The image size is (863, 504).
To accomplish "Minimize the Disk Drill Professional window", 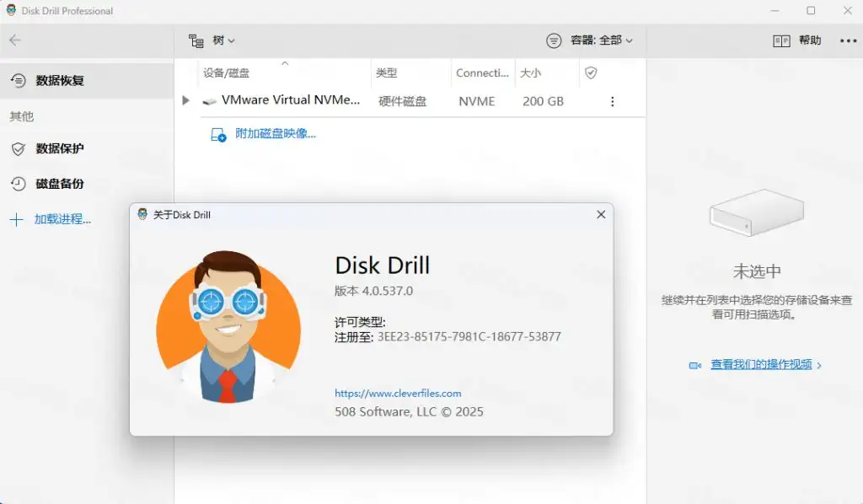I will coord(775,10).
